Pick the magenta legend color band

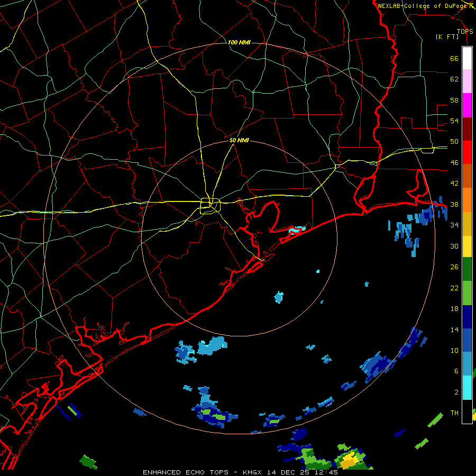[467, 105]
